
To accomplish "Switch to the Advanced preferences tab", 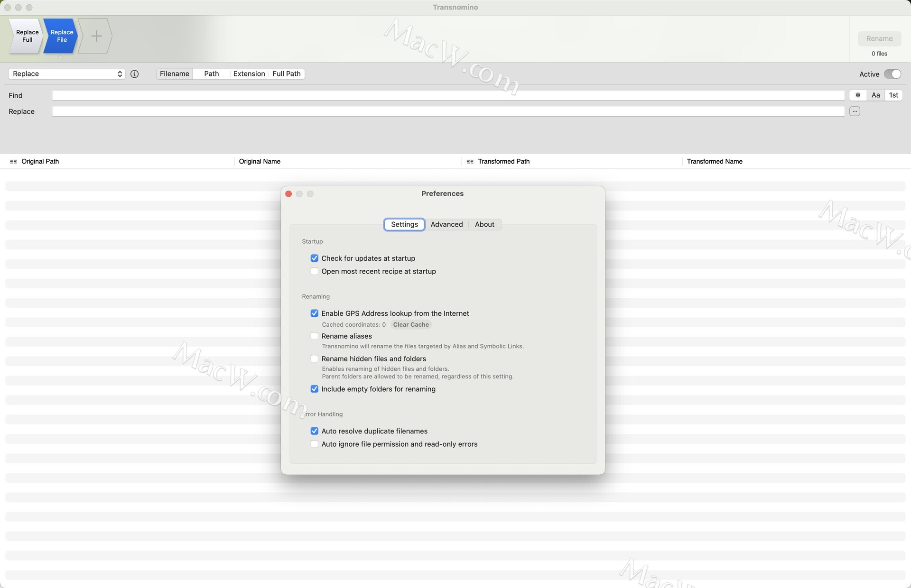I will [x=446, y=224].
